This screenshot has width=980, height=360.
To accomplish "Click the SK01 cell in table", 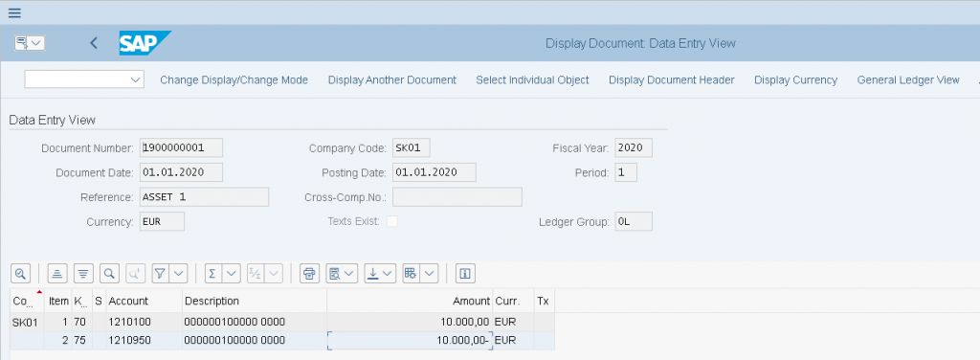I will (x=28, y=322).
